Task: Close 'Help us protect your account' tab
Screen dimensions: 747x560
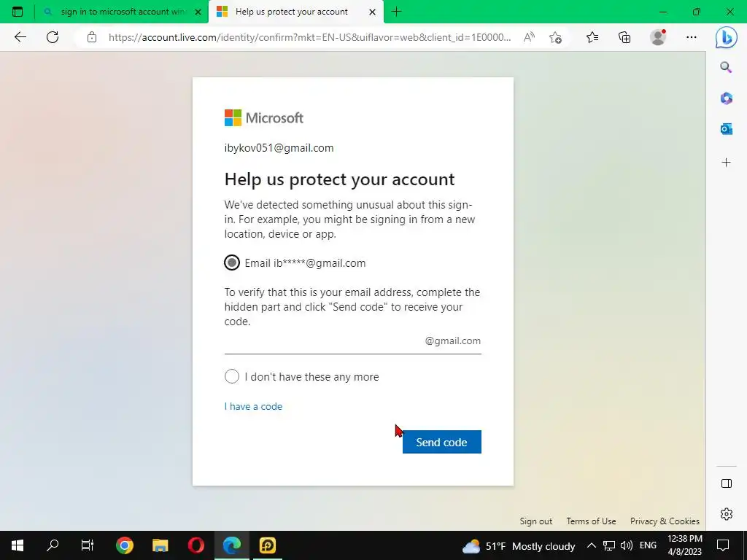Action: [x=373, y=12]
